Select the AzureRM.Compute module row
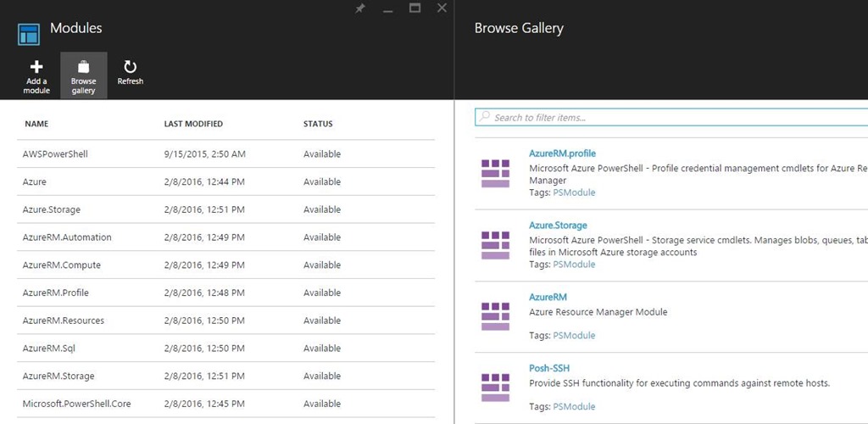This screenshot has width=868, height=424. (x=225, y=265)
